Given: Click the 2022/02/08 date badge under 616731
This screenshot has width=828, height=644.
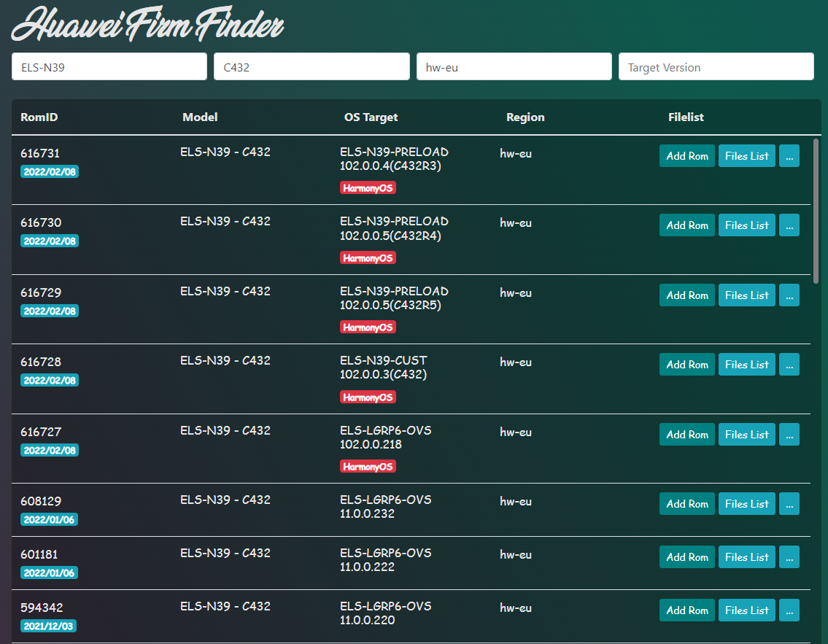Looking at the screenshot, I should [x=50, y=171].
